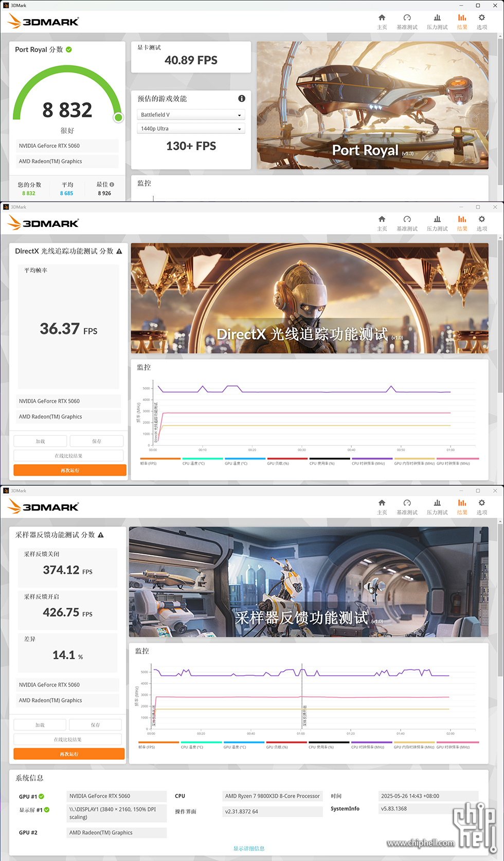Click warning icon beside 采样器反馈功能测试 分数

(x=101, y=535)
